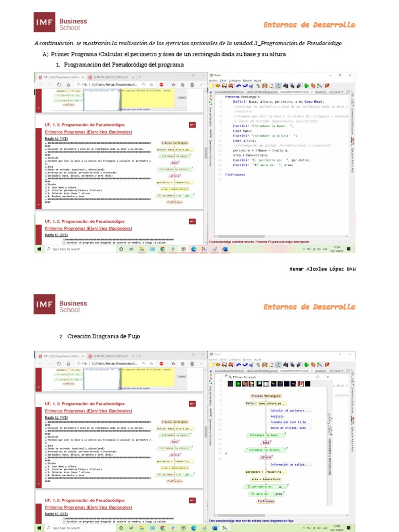
Task: Open Archivo menu in pseudocode screenshot
Action: (214, 81)
